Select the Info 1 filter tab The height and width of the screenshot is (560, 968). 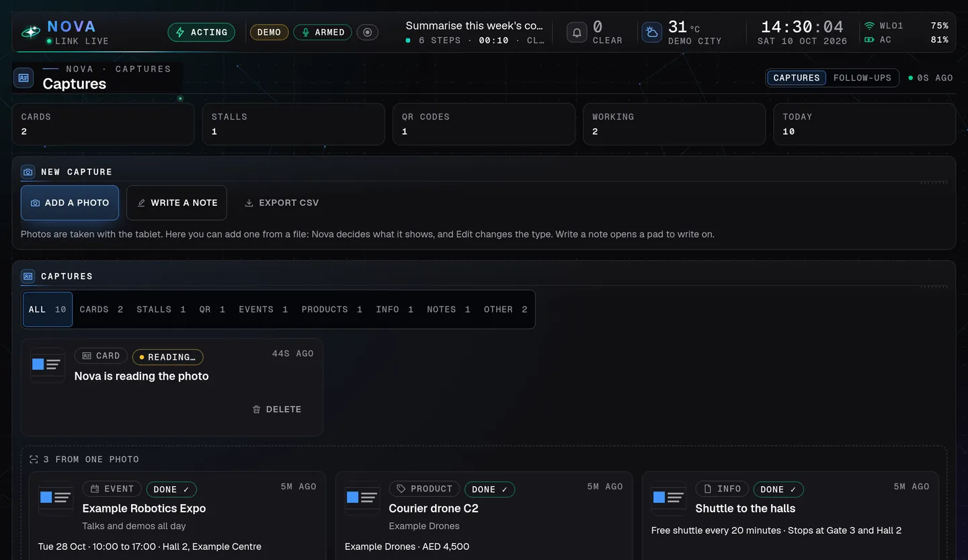395,309
